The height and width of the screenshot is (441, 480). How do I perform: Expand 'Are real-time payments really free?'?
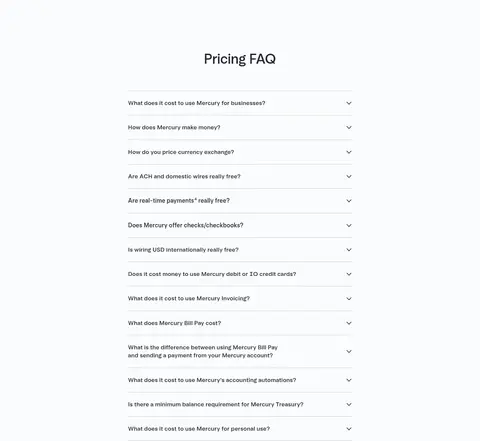point(240,201)
